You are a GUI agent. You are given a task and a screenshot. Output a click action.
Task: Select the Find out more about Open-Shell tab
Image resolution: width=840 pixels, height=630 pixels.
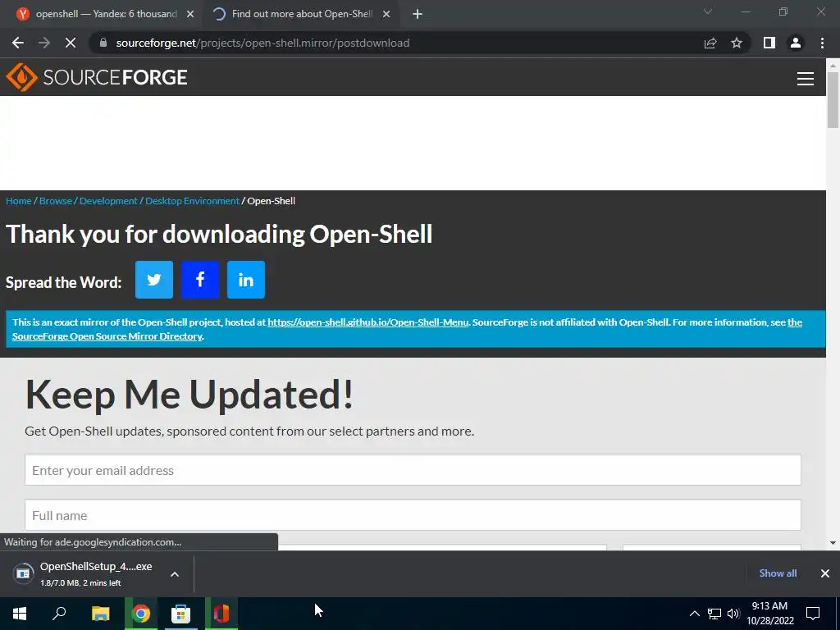[302, 15]
